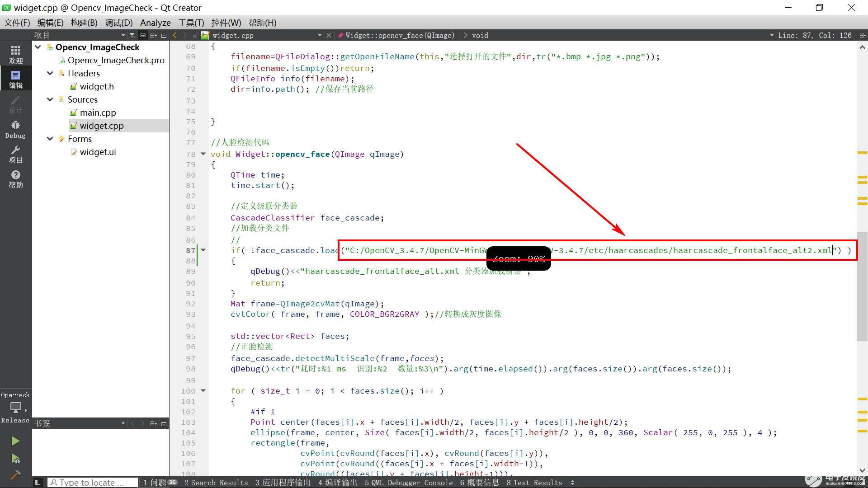Open the 控件(W) menu
The image size is (868, 488).
(226, 23)
